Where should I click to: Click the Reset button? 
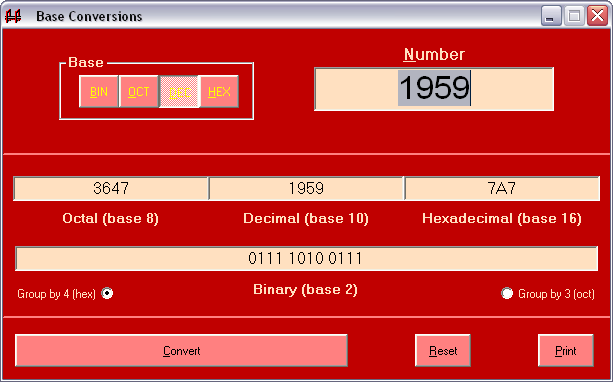tap(443, 351)
